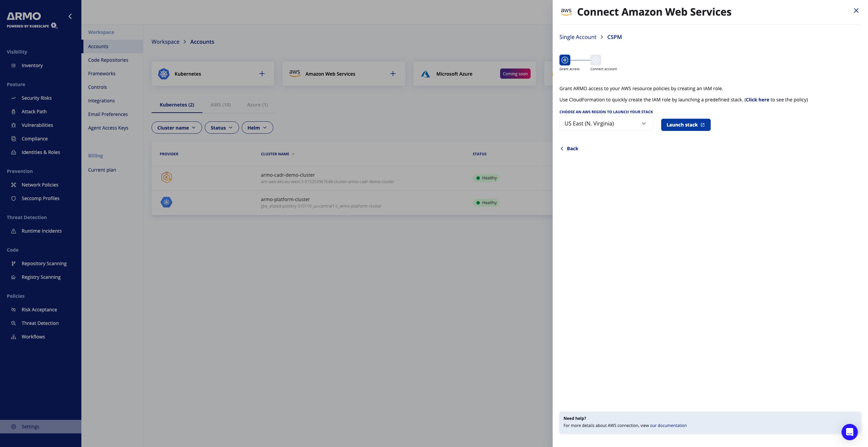Open 'our documentation' help link

click(668, 425)
